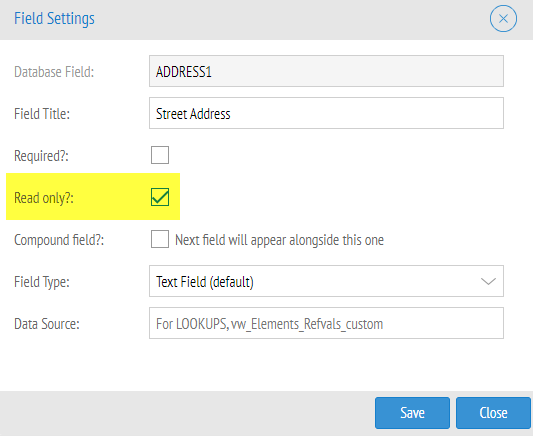533x436 pixels.
Task: Click the 'Required?:' label
Action: tap(41, 156)
